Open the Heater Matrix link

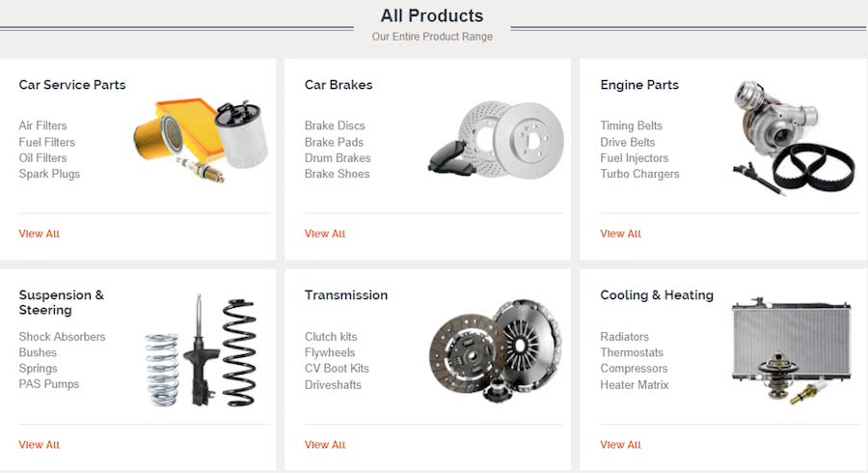(x=635, y=385)
